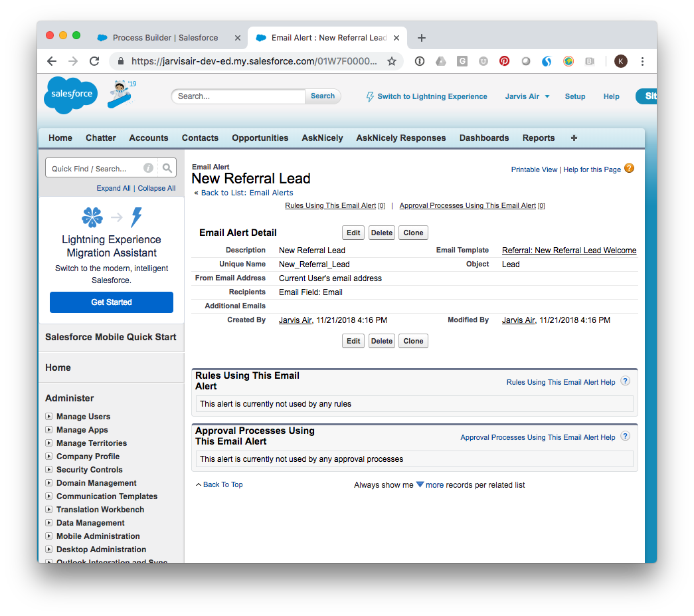The width and height of the screenshot is (694, 616).
Task: Click show more records triangle icon
Action: 420,484
